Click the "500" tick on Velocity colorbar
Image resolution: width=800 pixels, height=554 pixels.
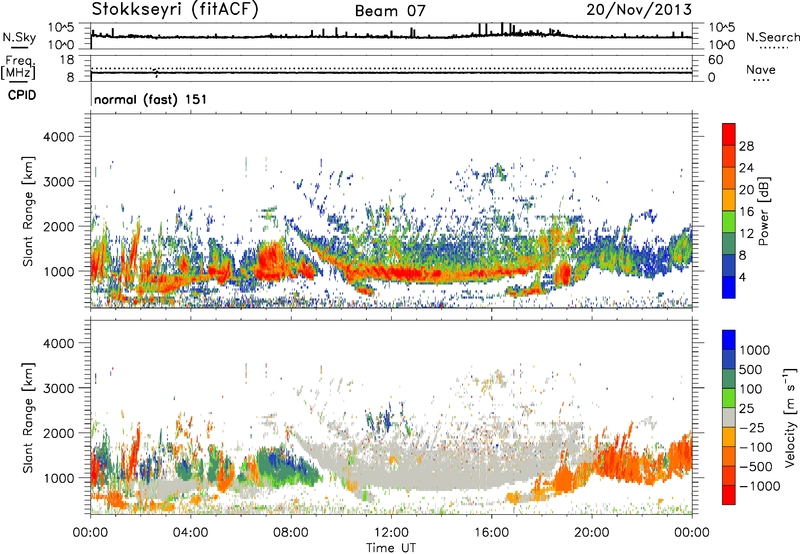(751, 369)
